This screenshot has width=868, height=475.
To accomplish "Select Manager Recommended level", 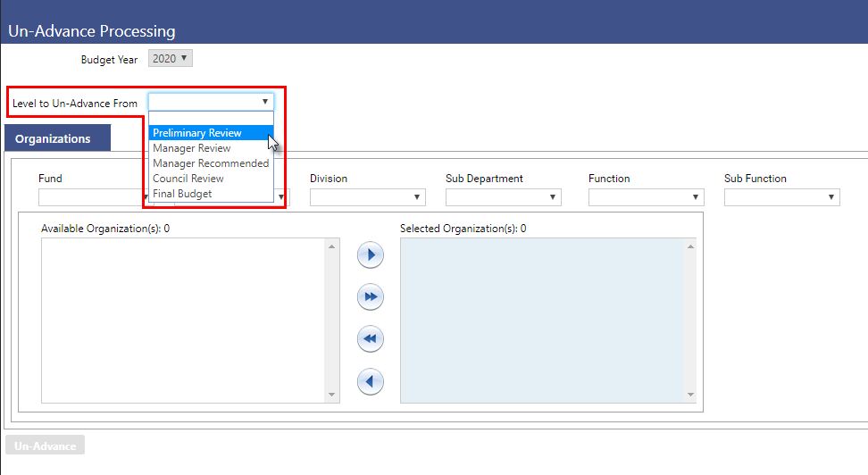I will [x=211, y=163].
